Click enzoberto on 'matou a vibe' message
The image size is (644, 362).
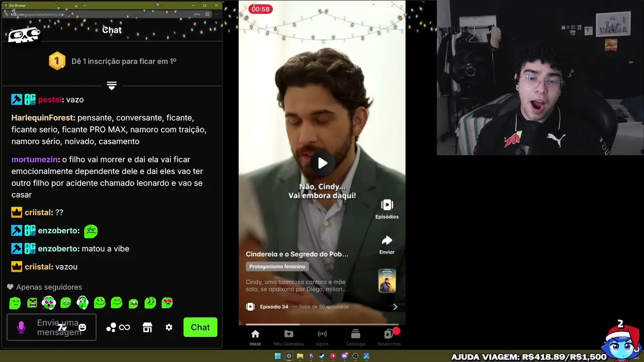[58, 248]
